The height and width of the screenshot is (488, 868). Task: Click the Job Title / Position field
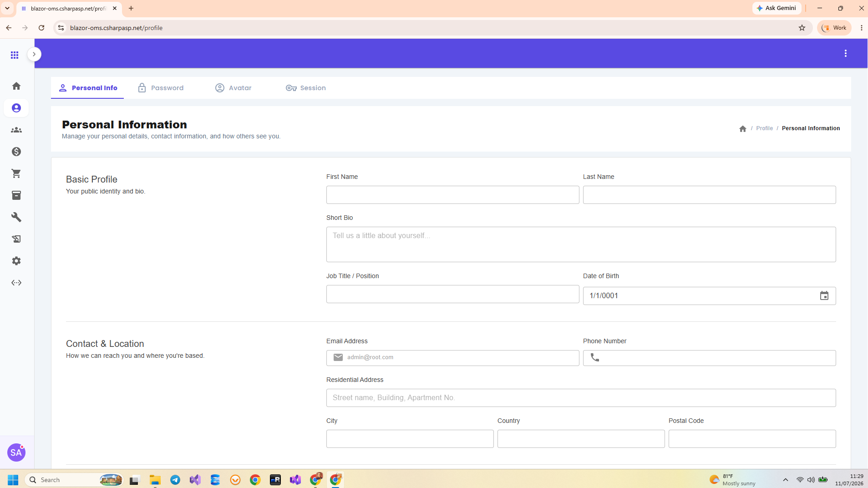click(452, 294)
